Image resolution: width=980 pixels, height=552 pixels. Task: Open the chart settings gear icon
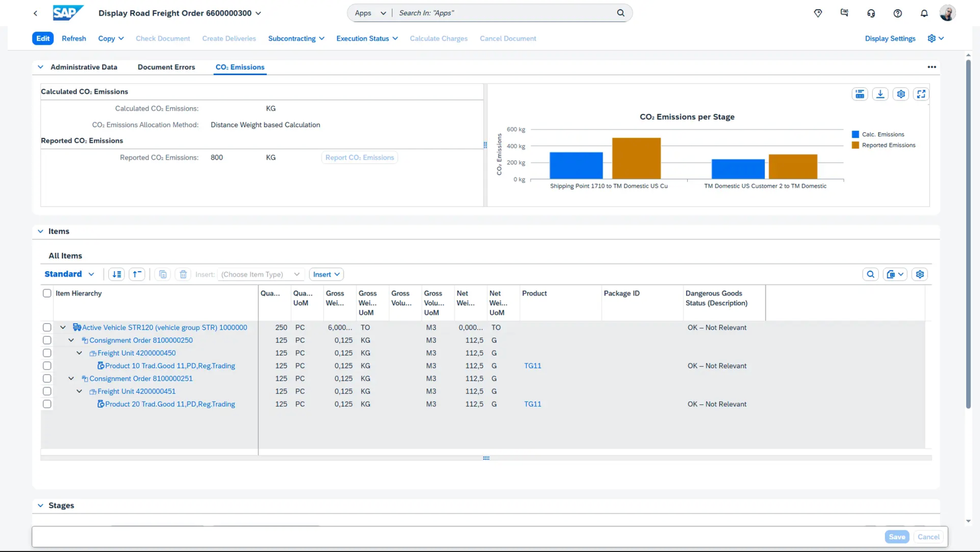pyautogui.click(x=900, y=94)
